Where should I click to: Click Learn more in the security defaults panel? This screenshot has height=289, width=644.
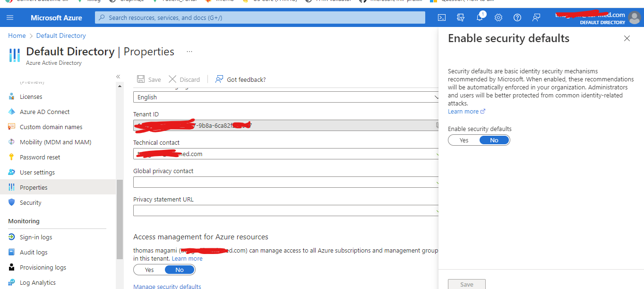[x=464, y=111]
